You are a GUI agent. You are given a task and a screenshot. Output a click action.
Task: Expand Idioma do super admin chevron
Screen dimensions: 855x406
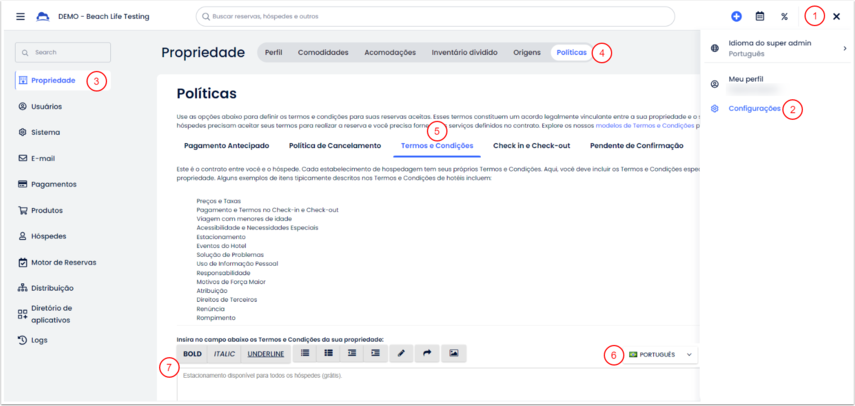pos(844,49)
